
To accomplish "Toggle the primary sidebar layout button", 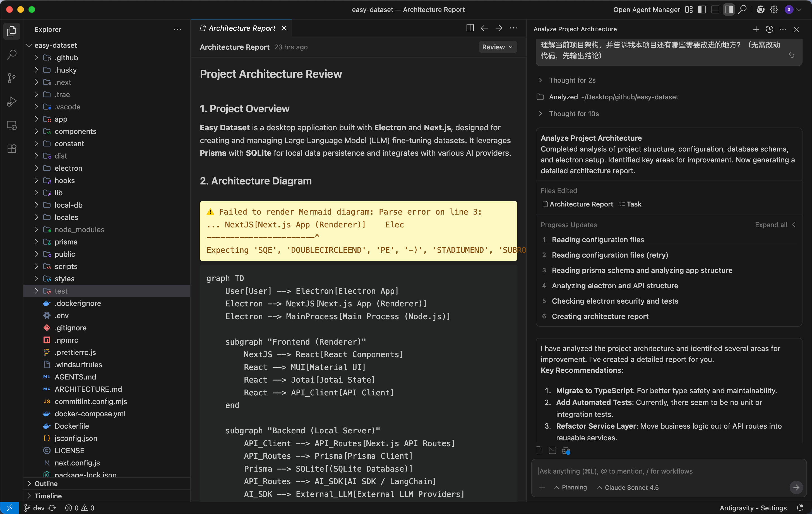I will [x=702, y=9].
